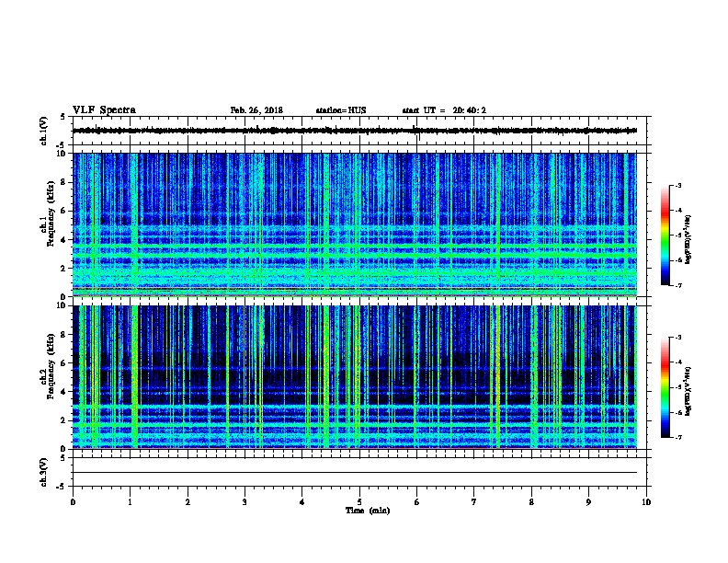728x563 pixels.
Task: Click the "9" tick on the time axis
Action: [588, 501]
